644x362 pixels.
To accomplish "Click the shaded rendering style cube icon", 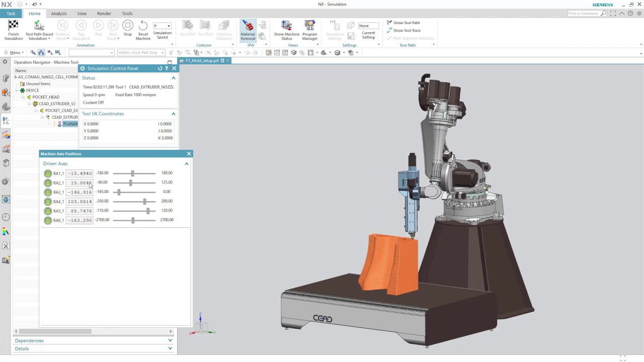I will coord(338,52).
